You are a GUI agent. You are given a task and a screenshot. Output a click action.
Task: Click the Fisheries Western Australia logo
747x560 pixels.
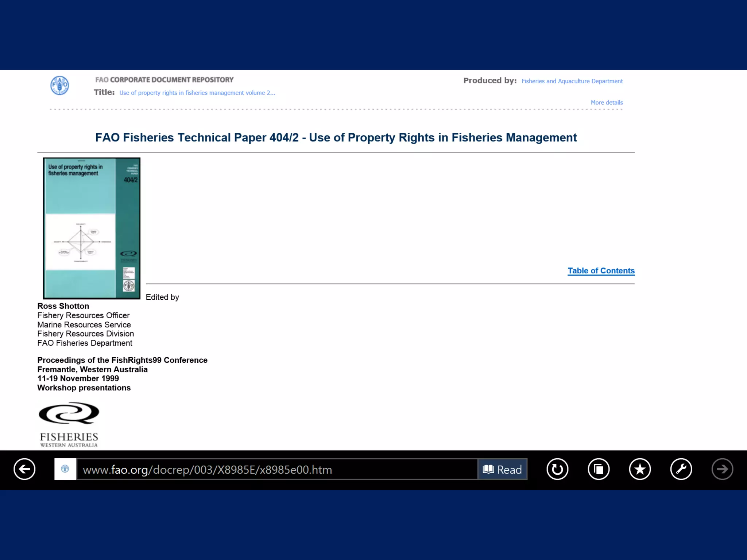[69, 425]
